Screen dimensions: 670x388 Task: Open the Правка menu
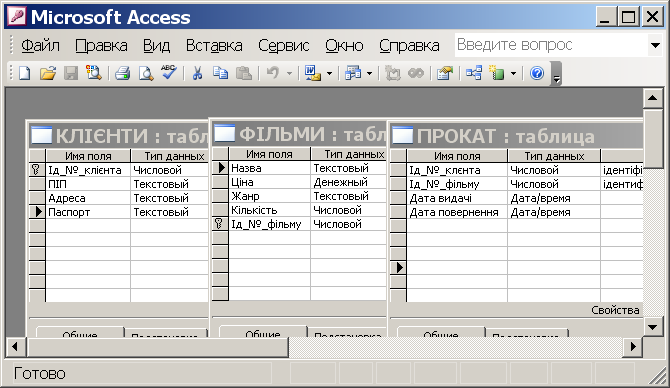click(101, 45)
